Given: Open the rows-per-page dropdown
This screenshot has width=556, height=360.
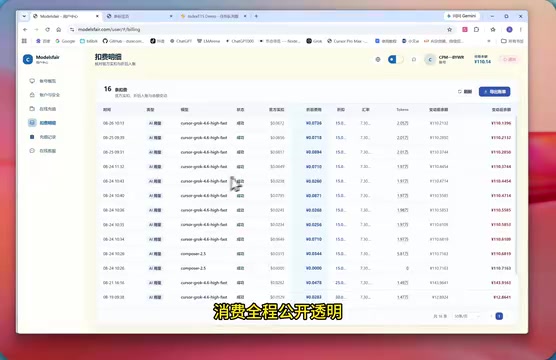Looking at the screenshot, I should (467, 316).
